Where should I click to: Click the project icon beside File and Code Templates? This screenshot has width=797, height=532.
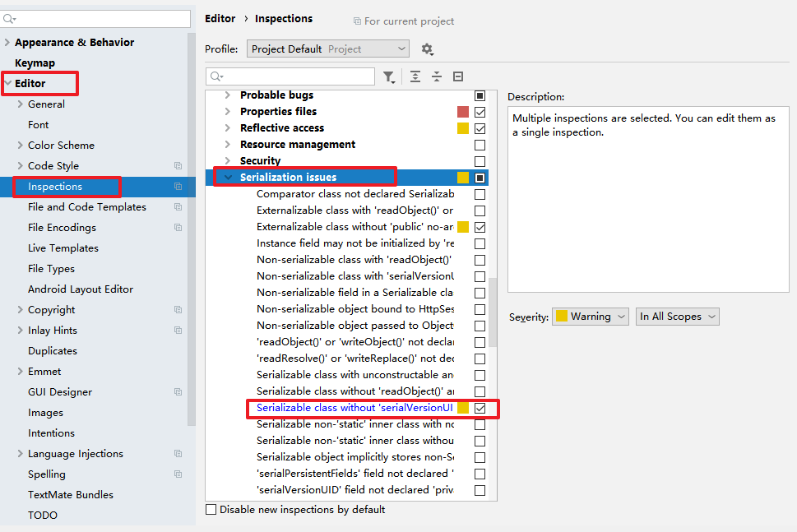pyautogui.click(x=178, y=207)
